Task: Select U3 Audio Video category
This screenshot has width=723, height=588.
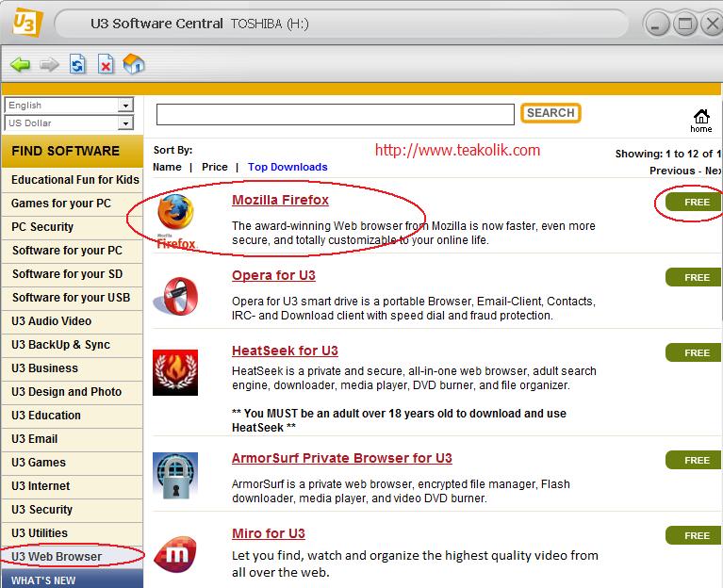Action: (73, 321)
